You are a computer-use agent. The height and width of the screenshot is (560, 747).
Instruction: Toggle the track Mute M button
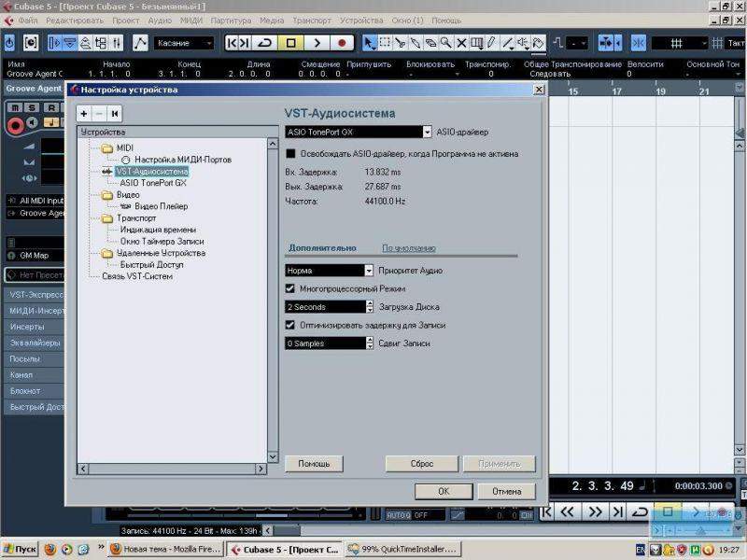15,107
